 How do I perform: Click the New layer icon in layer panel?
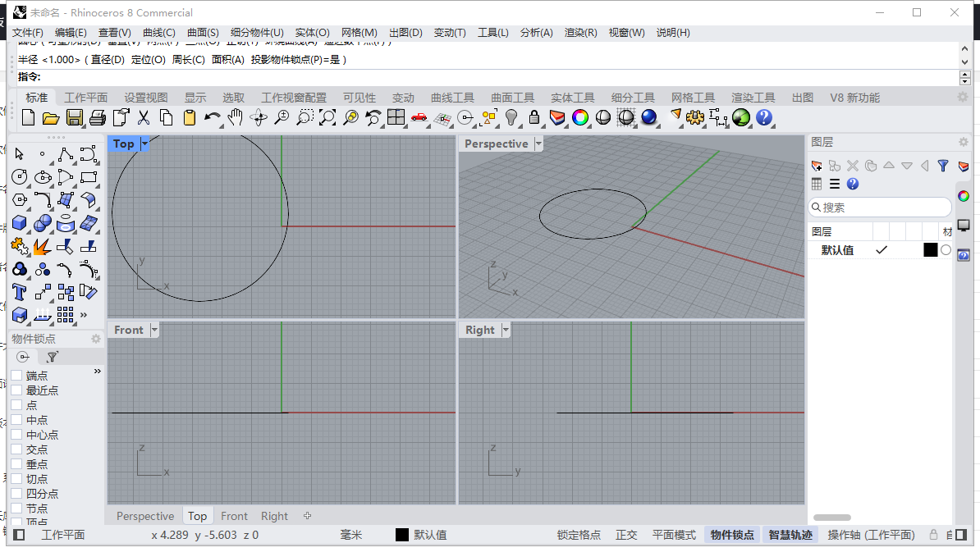pos(816,166)
